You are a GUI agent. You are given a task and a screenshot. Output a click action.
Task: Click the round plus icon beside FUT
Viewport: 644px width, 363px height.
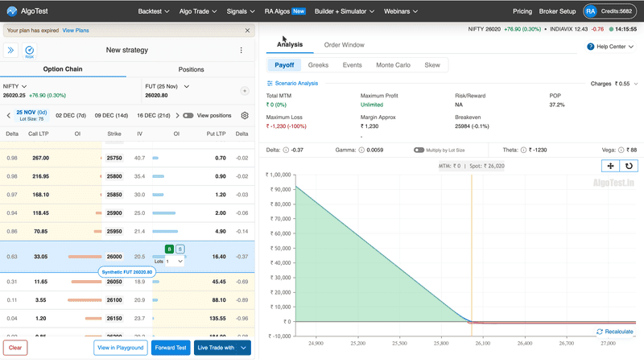pos(245,91)
